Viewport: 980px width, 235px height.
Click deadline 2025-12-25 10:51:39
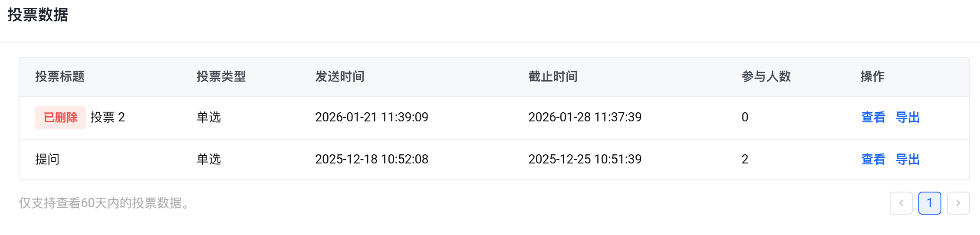pos(585,159)
